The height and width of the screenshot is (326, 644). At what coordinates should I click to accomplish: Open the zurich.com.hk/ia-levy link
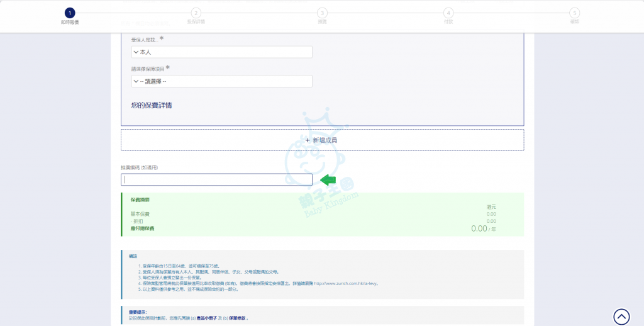[346, 284]
